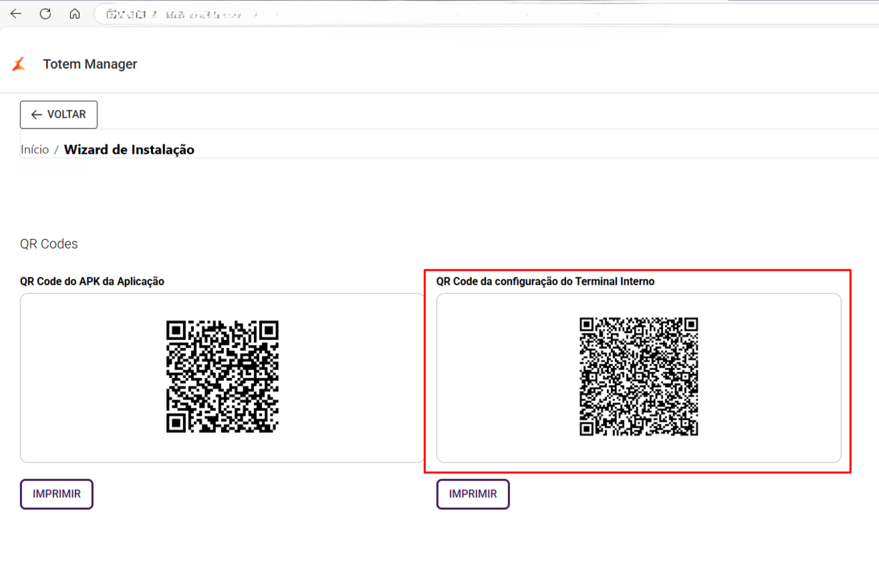Open the browser home page icon
Viewport: 879px width, 588px height.
75,14
